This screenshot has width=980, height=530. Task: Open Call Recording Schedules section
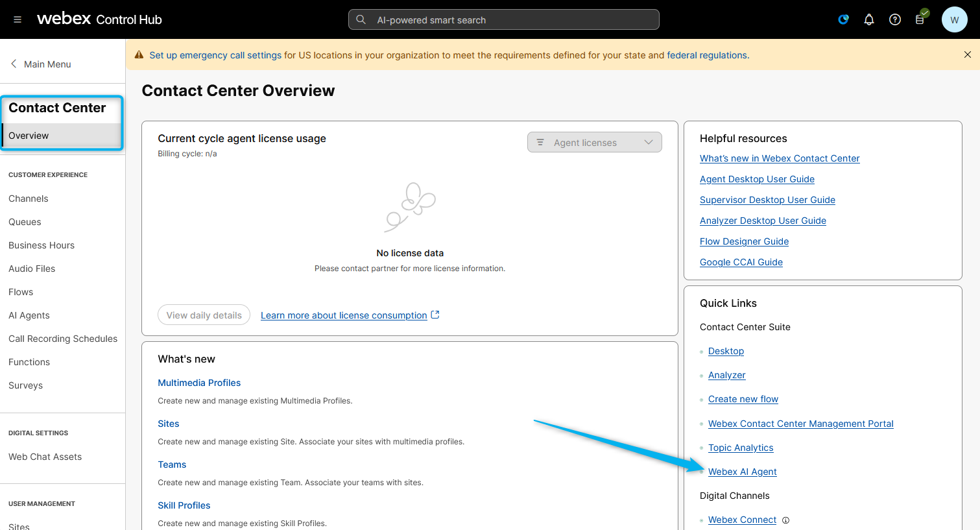point(63,339)
